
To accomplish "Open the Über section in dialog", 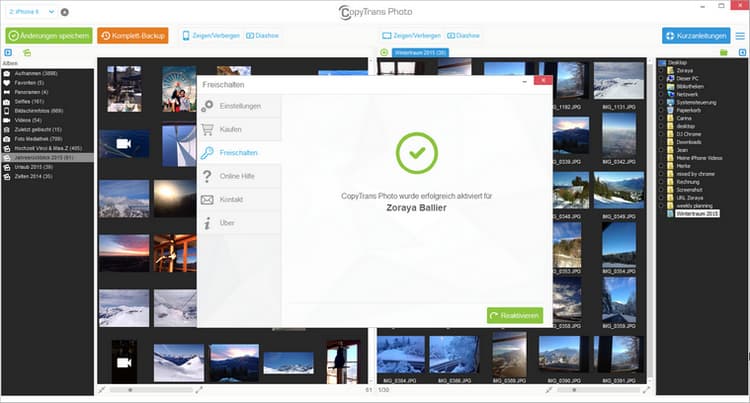I will click(239, 223).
